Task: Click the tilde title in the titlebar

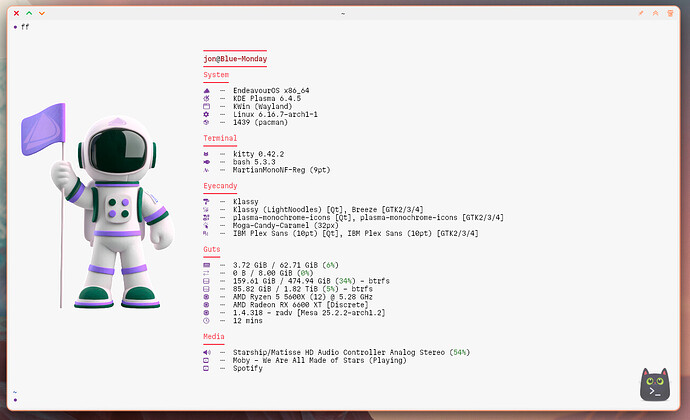Action: click(x=343, y=14)
